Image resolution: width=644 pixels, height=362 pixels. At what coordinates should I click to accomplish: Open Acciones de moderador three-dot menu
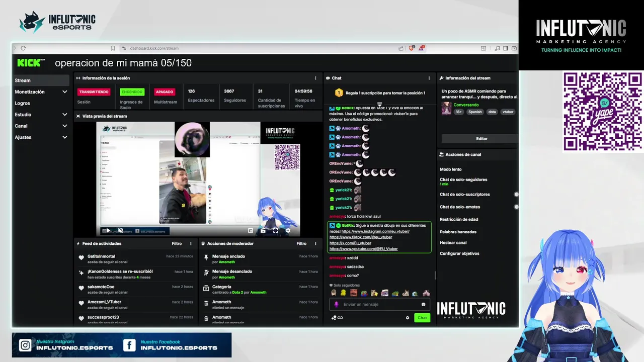point(315,243)
